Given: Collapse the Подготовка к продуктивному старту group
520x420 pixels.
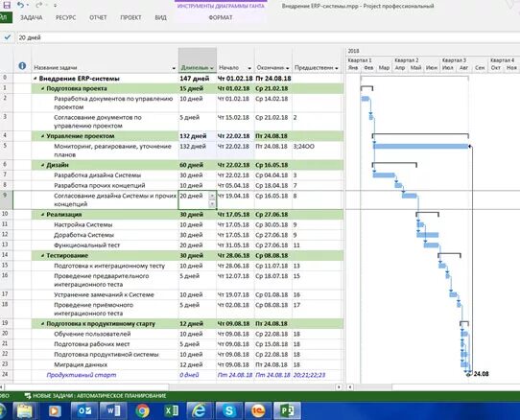Looking at the screenshot, I should [43, 323].
